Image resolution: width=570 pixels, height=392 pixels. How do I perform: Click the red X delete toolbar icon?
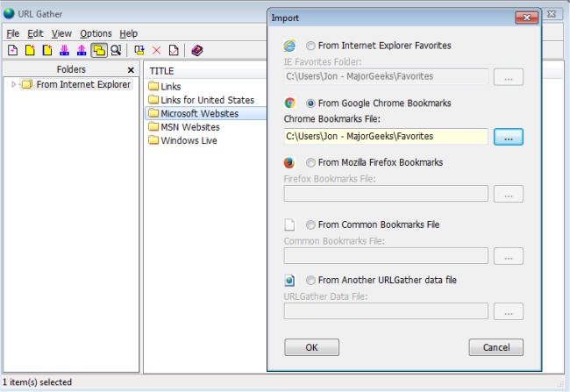[x=156, y=50]
